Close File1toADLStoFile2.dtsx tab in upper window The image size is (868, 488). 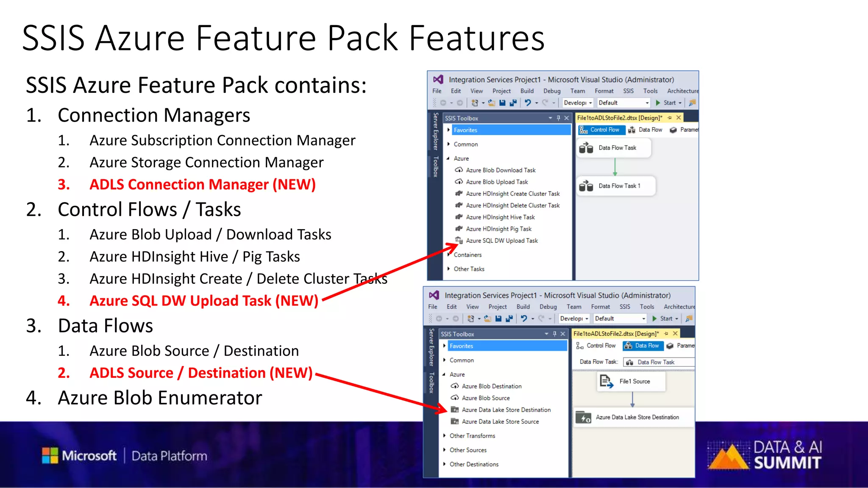(679, 118)
